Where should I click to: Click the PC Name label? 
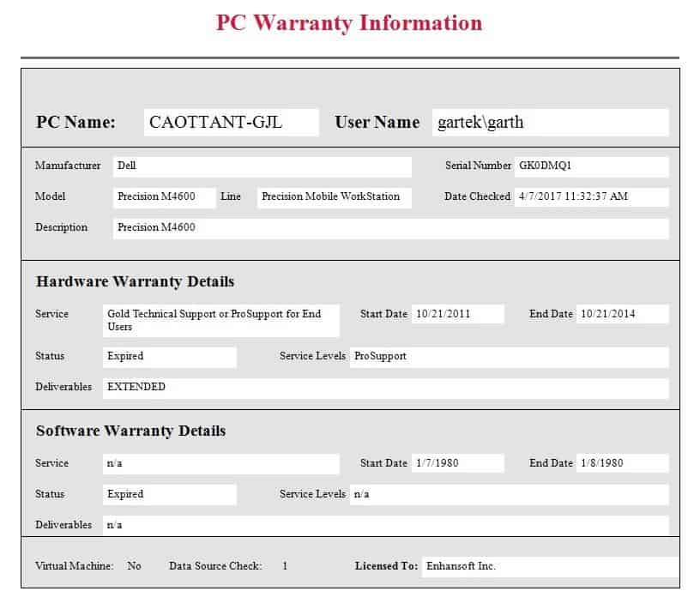coord(75,123)
